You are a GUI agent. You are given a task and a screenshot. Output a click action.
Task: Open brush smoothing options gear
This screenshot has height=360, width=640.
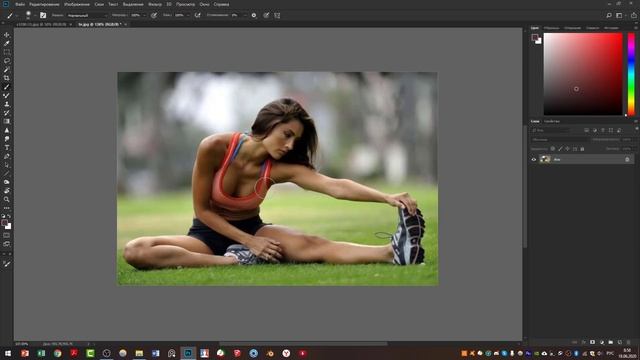(254, 15)
